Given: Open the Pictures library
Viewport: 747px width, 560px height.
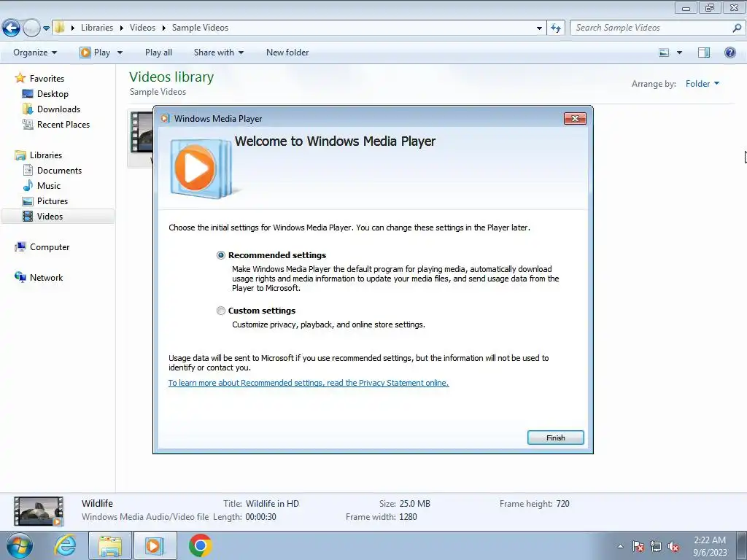Looking at the screenshot, I should point(53,201).
